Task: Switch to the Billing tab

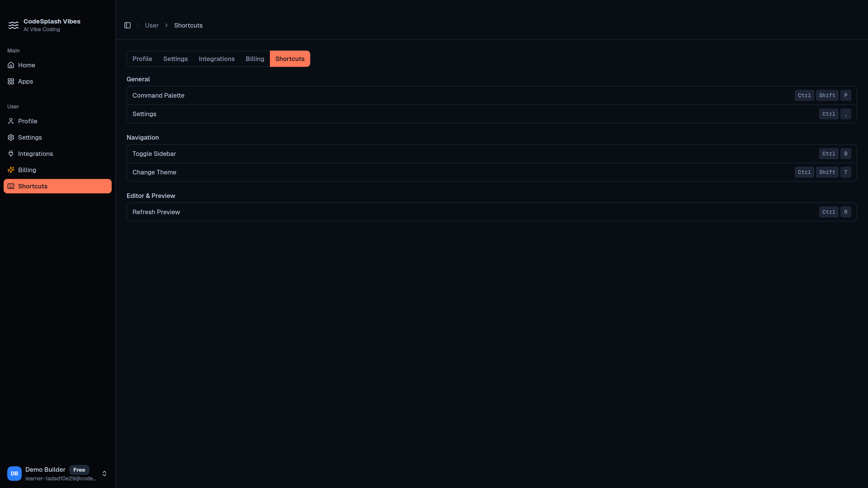Action: [x=255, y=59]
